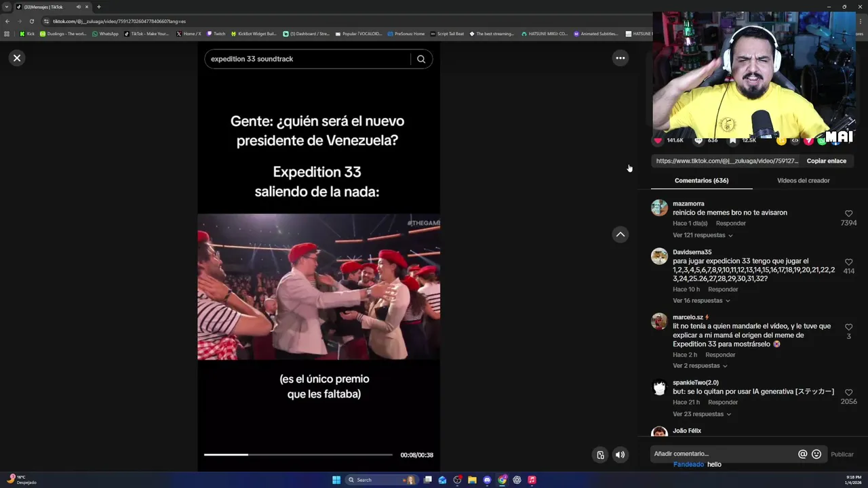
Task: Switch to Videos del creador tab
Action: 803,180
